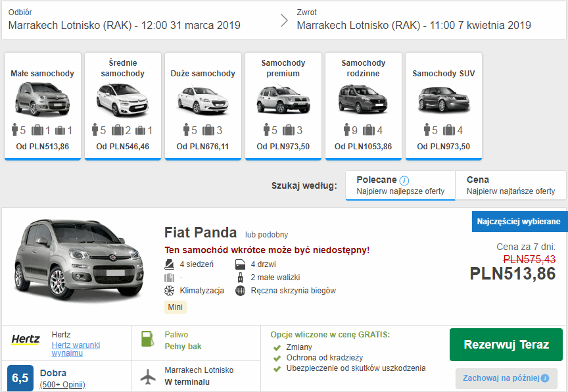Click the return location Marrakech 7 kwietnia 2019
Image resolution: width=568 pixels, height=392 pixels.
pyautogui.click(x=414, y=26)
